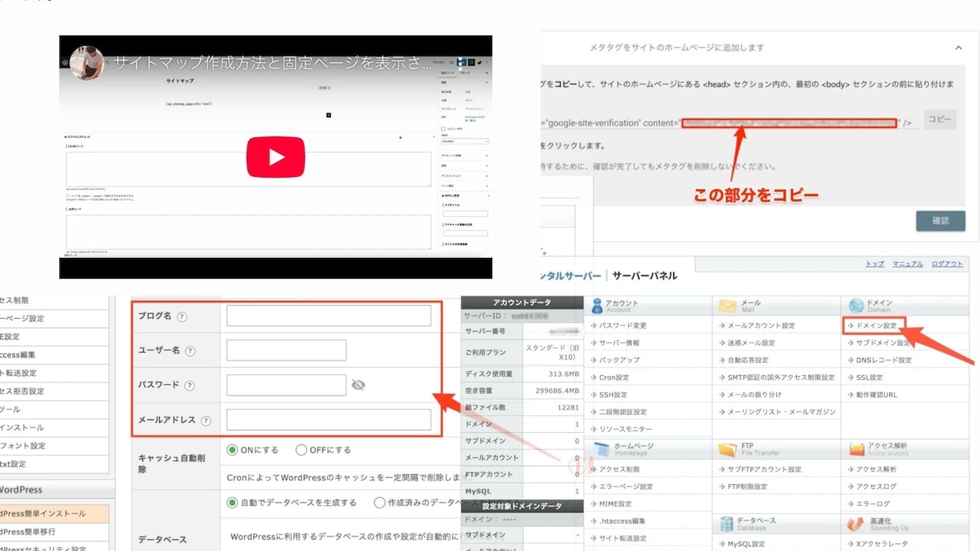Click help icon next to ブログ名
This screenshot has height=551, width=980.
[182, 316]
